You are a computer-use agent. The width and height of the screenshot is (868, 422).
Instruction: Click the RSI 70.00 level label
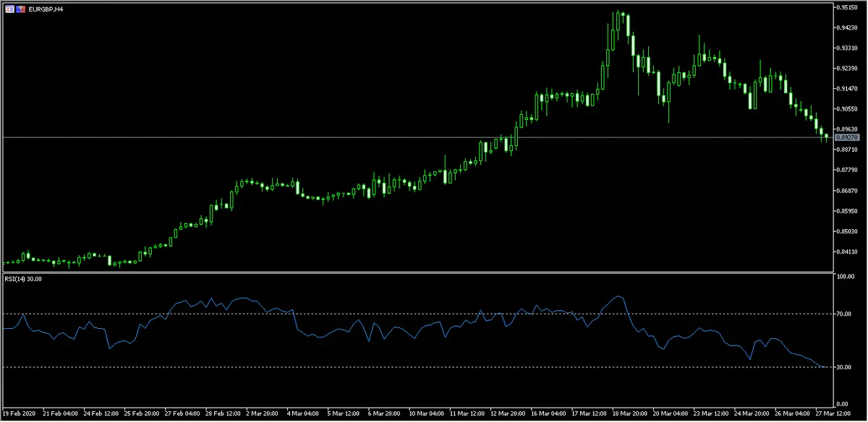coord(845,314)
